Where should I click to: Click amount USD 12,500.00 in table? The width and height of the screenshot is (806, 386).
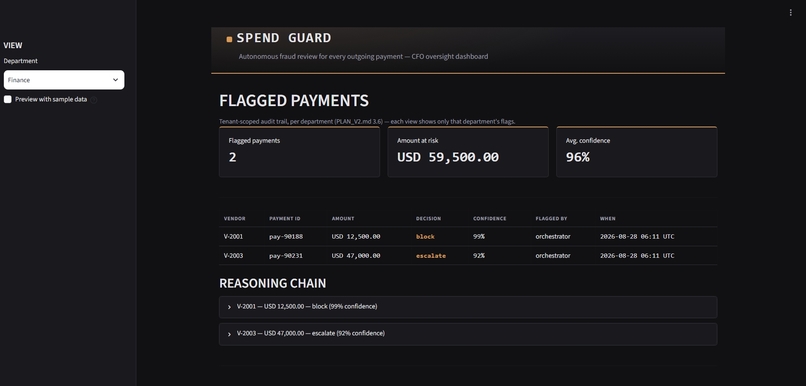click(356, 236)
